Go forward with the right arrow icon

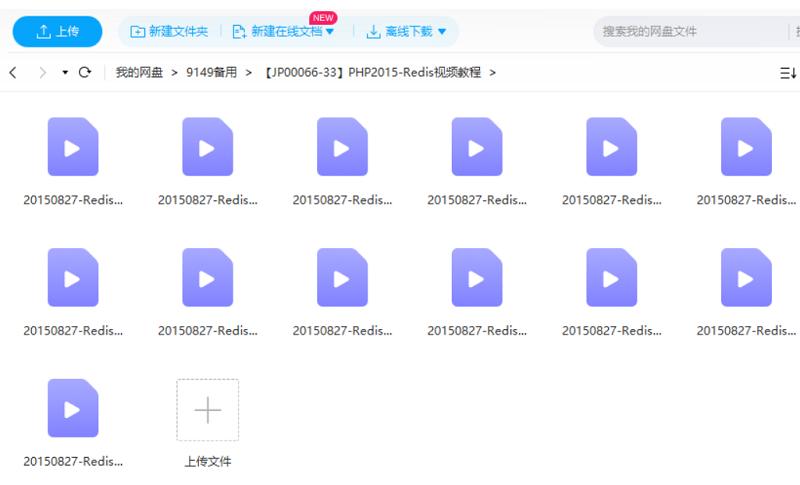click(42, 73)
